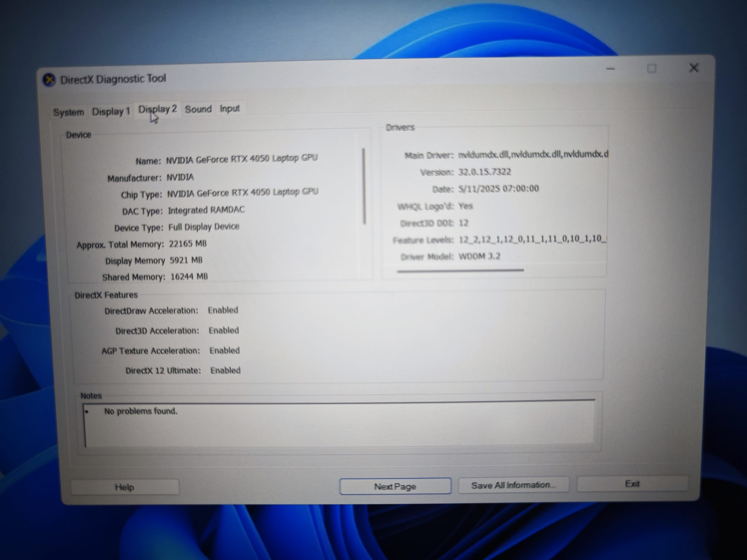Click the Device panel vertical scrollbar
This screenshot has height=560, width=747.
tap(364, 186)
